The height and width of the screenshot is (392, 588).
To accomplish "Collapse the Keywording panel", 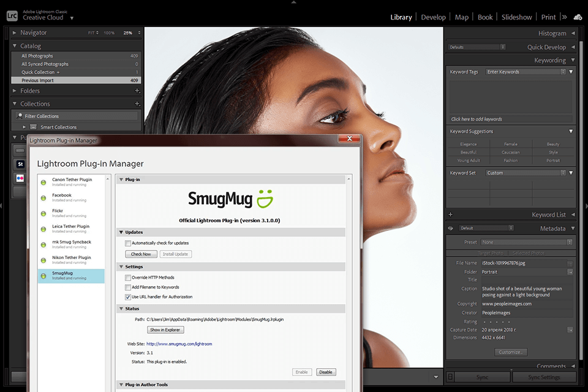I will click(573, 60).
